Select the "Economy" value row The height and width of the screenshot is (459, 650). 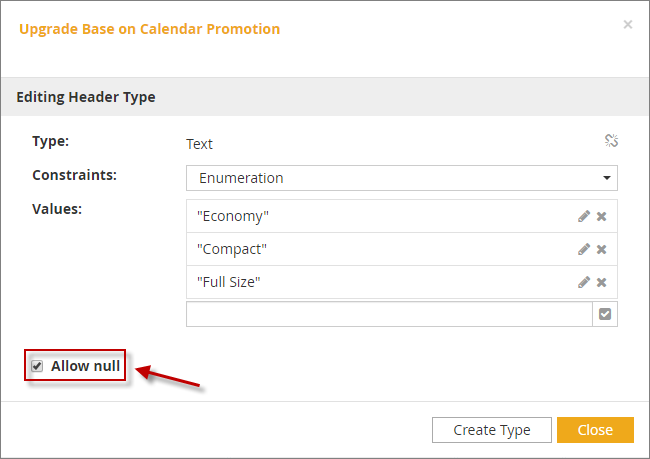pos(380,216)
